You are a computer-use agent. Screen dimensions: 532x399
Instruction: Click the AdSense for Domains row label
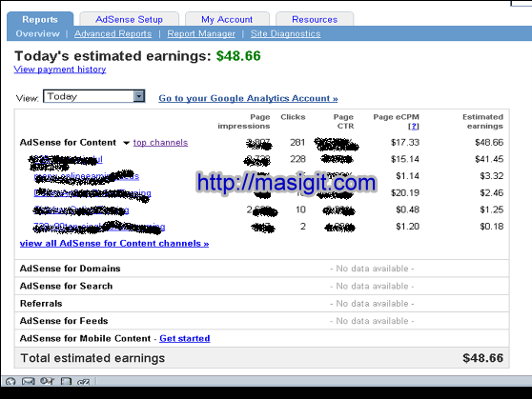point(70,269)
